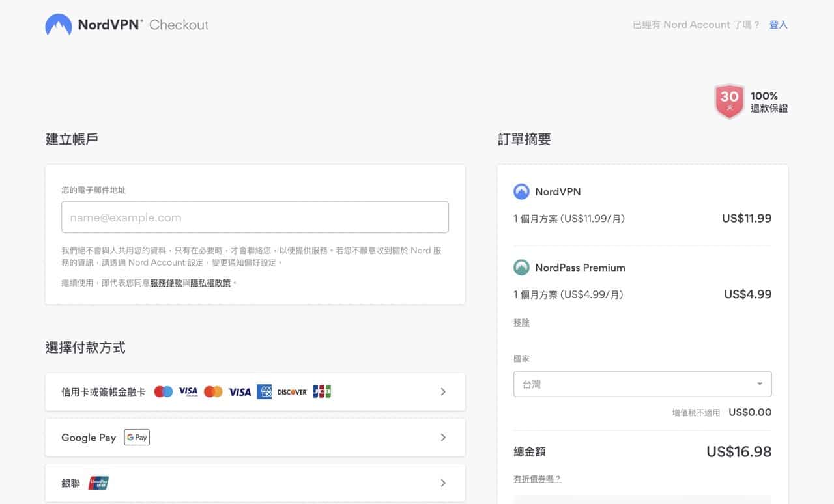
Task: Click the 建立帳戶 heading
Action: pyautogui.click(x=72, y=139)
